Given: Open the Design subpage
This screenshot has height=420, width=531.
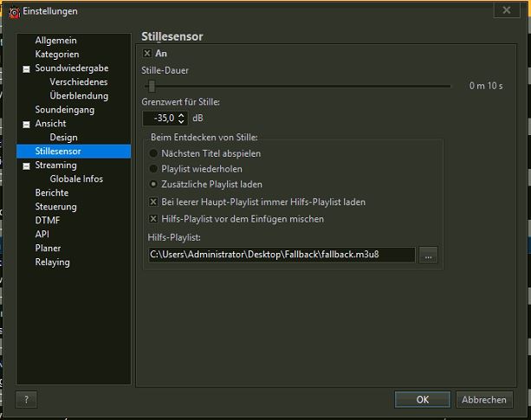Looking at the screenshot, I should (63, 138).
